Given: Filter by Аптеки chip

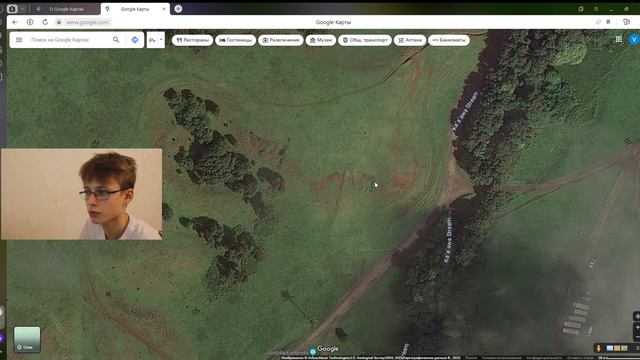Looking at the screenshot, I should tap(410, 40).
